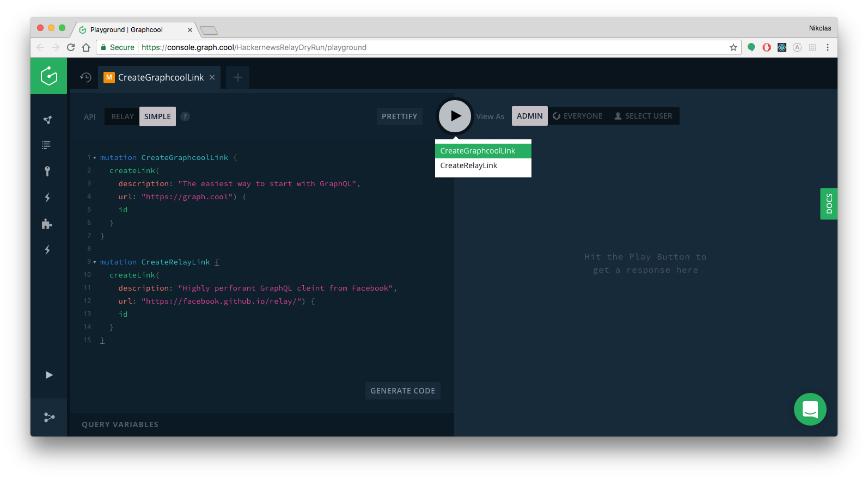Collapse the CreateGraphcoolLink mutation fold arrow
868x480 pixels.
click(x=95, y=158)
